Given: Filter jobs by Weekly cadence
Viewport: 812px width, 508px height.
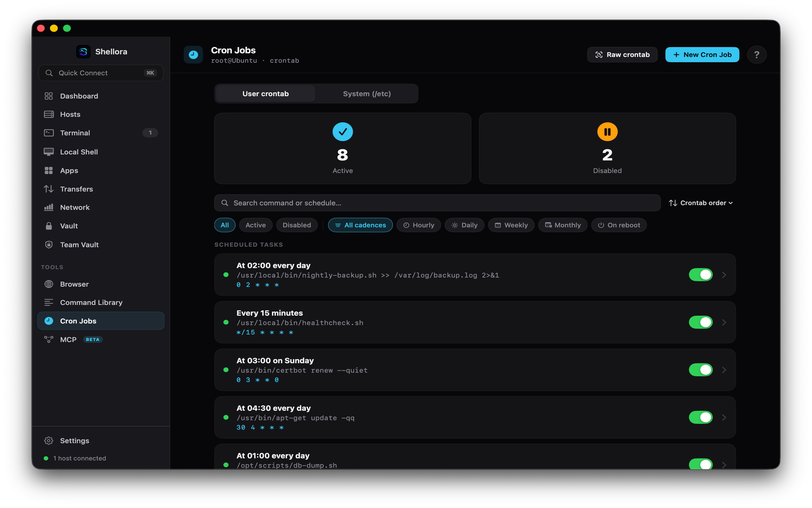Looking at the screenshot, I should [x=511, y=225].
